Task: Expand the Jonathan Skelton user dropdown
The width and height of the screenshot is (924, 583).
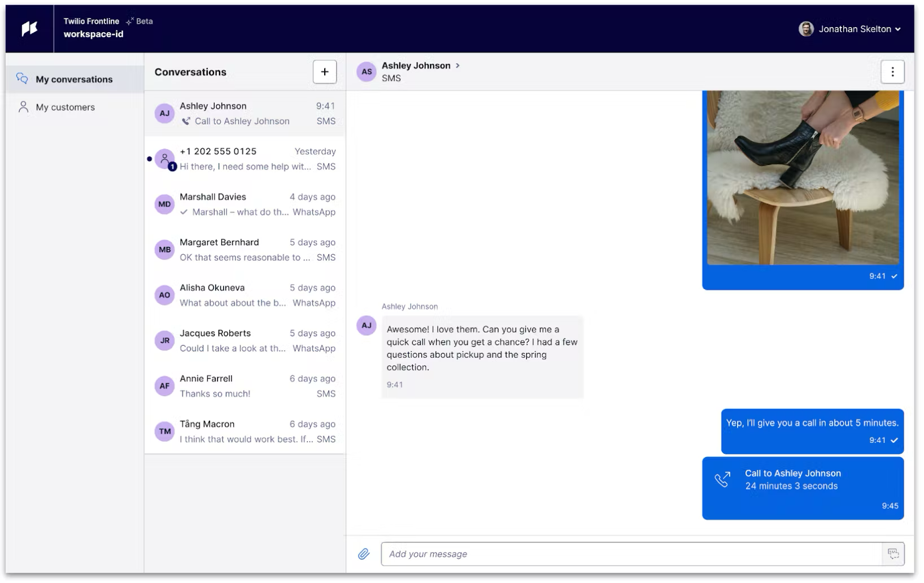Action: 897,29
